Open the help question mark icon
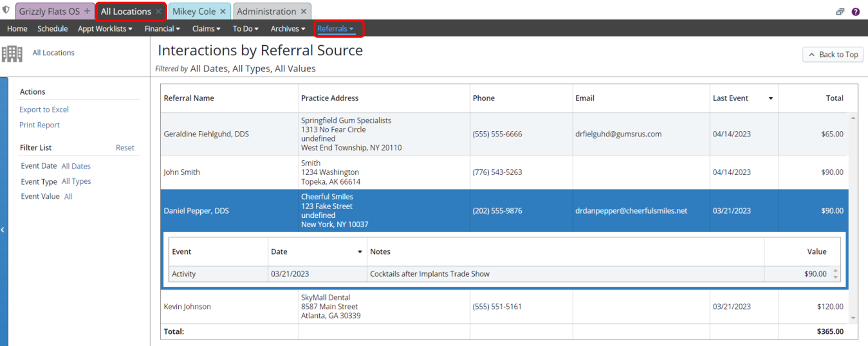Screen dimensions: 868x346 [x=855, y=12]
